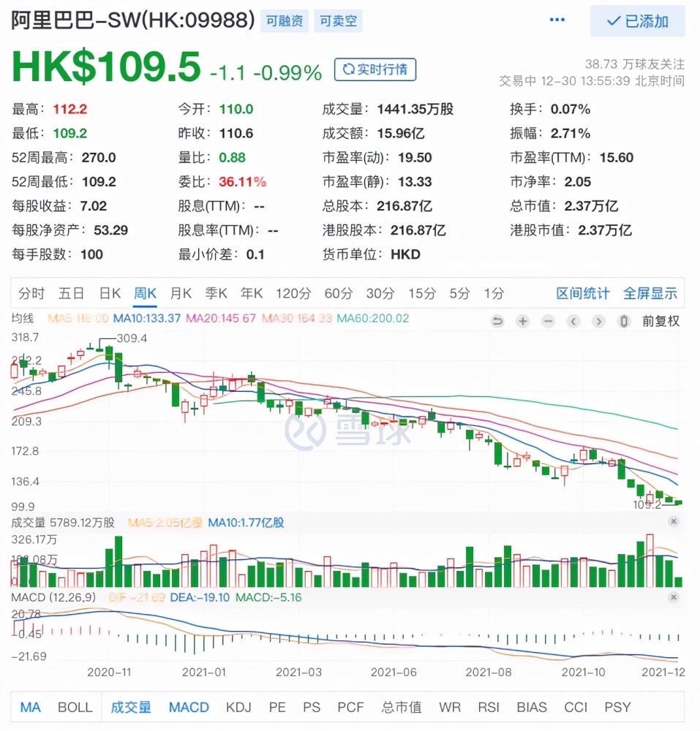Image resolution: width=700 pixels, height=731 pixels.
Task: Click the 委比 value 36.11%
Action: 243,182
